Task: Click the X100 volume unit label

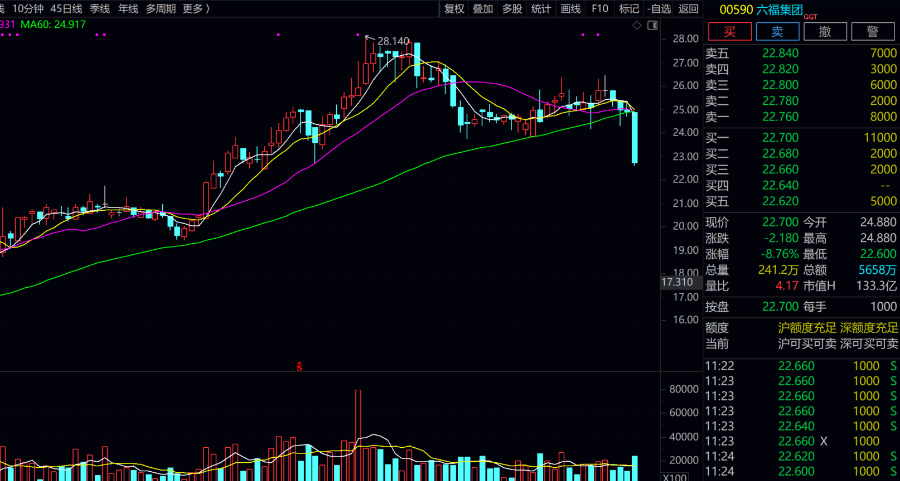Action: [675, 477]
